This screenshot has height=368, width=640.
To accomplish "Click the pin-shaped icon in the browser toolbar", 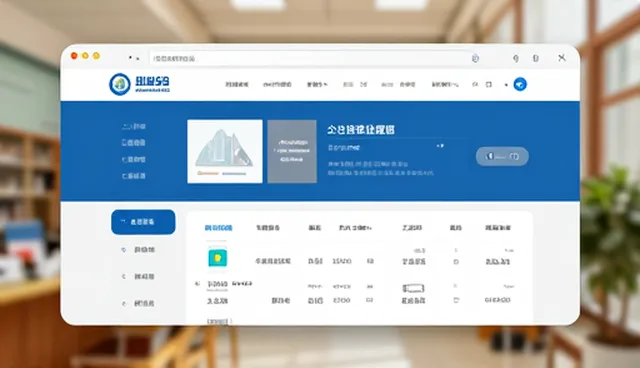I will point(516,58).
